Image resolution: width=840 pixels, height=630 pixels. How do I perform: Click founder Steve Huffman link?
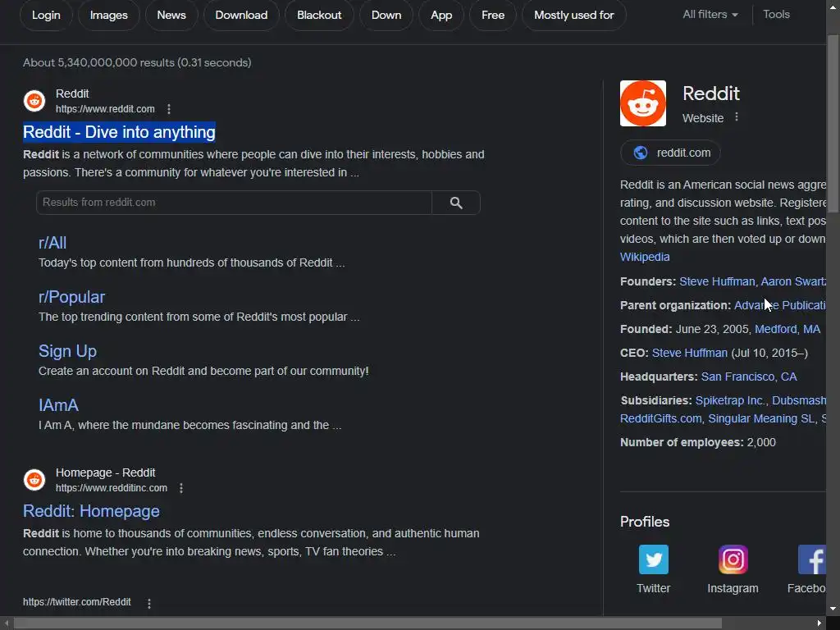point(717,282)
